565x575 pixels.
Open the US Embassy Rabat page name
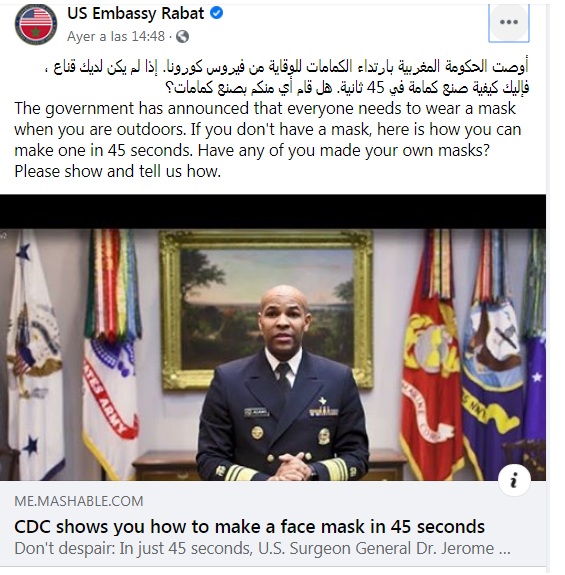click(135, 14)
